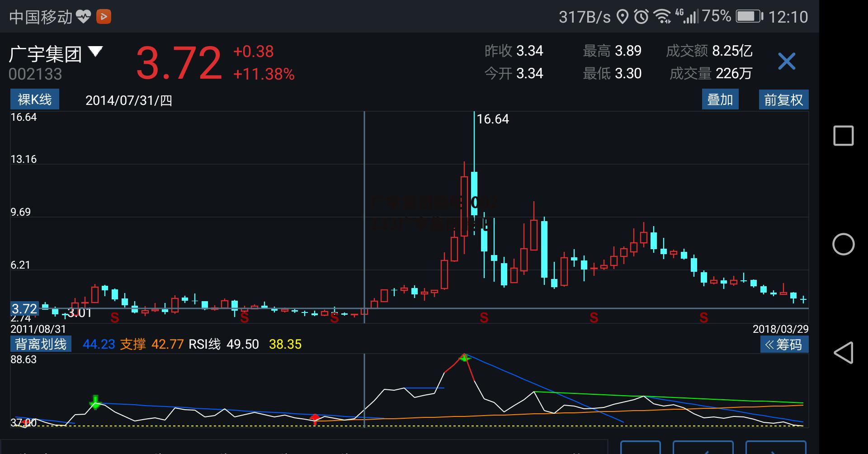The image size is (868, 454).
Task: Tap the orange video app notification icon
Action: click(104, 17)
